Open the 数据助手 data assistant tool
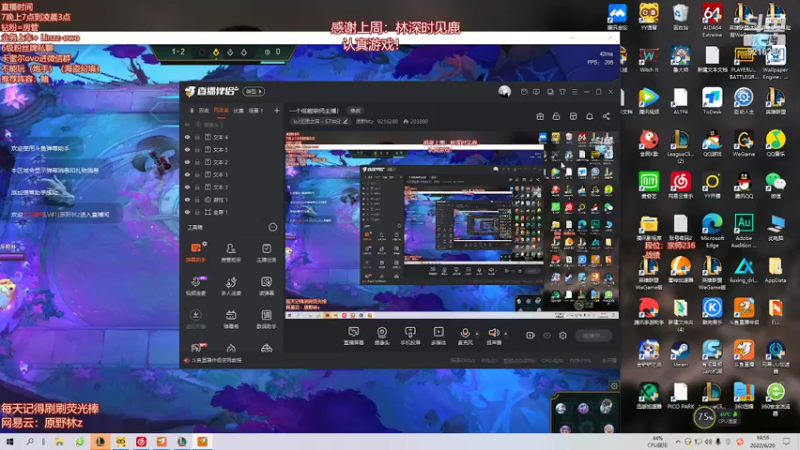 (266, 319)
